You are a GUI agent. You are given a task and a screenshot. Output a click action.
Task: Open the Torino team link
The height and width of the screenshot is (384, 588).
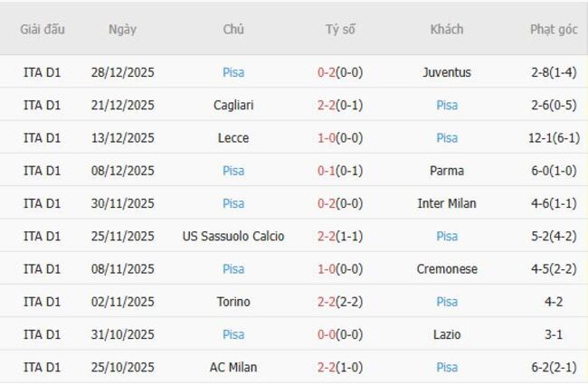coord(233,302)
